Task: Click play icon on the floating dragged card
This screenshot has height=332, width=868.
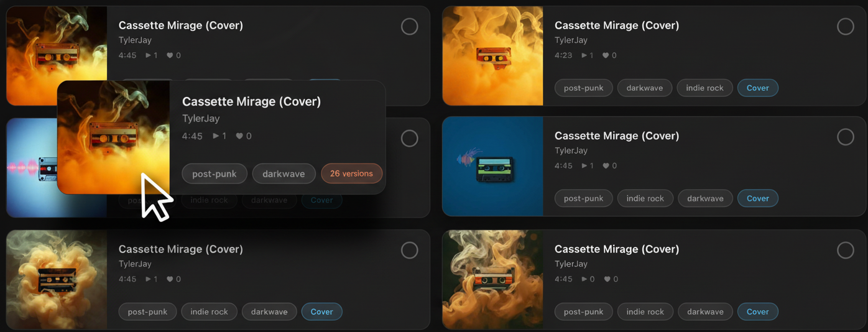Action: 216,136
